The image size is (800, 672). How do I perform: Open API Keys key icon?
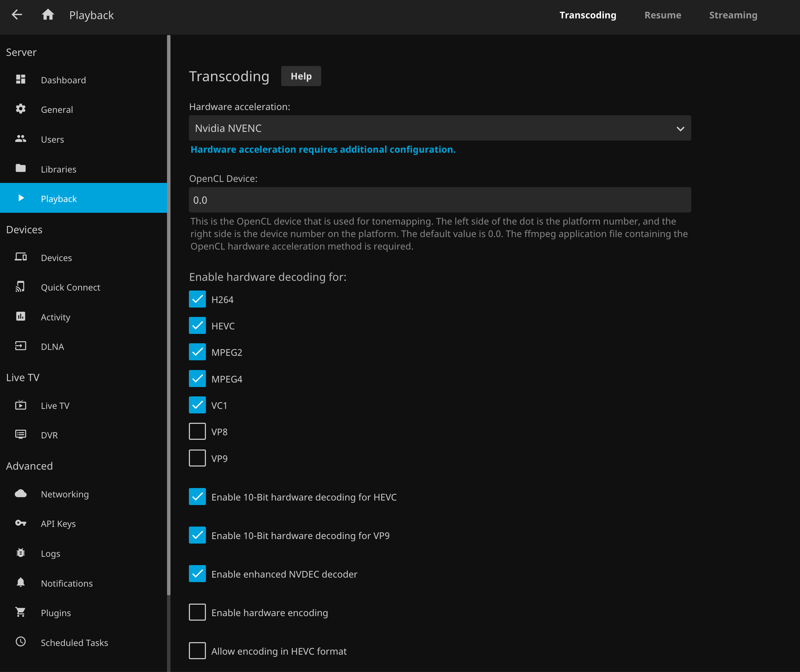point(20,523)
